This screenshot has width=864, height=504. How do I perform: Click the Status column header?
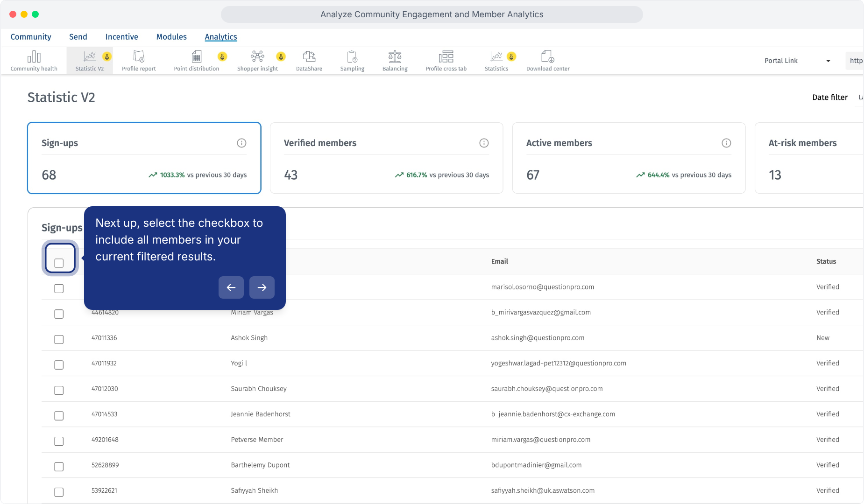pyautogui.click(x=826, y=261)
